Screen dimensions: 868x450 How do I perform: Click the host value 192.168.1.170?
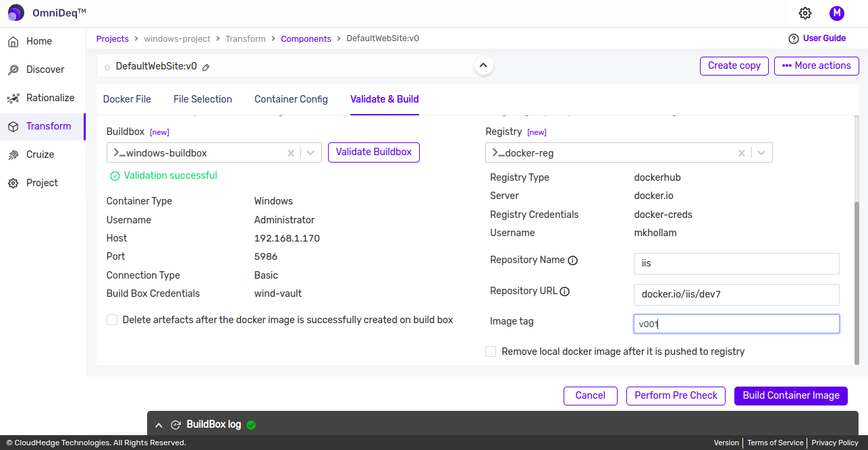coord(287,239)
